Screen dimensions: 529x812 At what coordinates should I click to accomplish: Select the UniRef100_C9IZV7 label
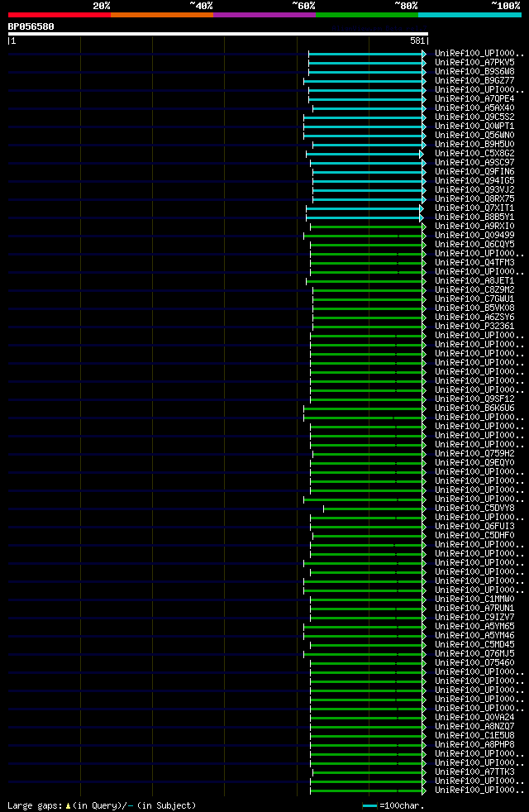[474, 618]
